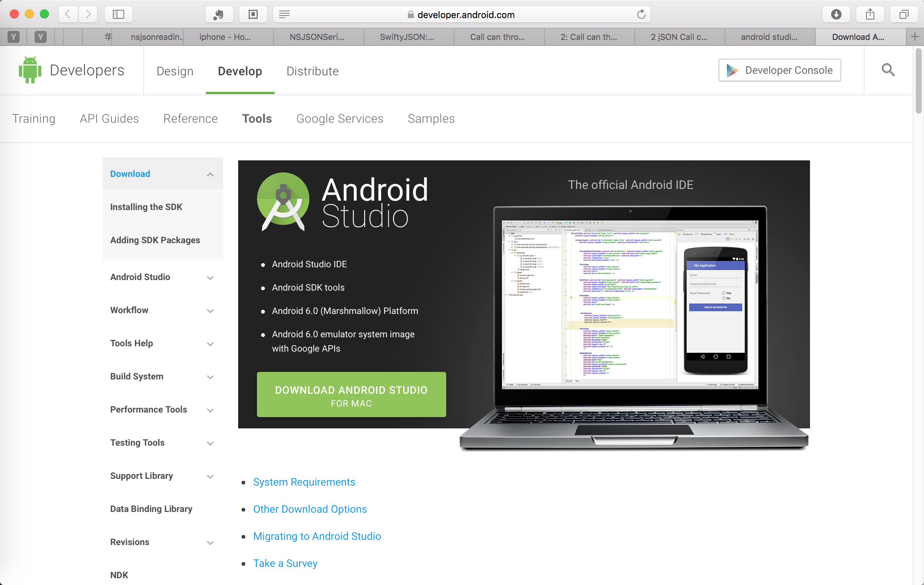Select the Tools tab in navigation

(x=257, y=118)
